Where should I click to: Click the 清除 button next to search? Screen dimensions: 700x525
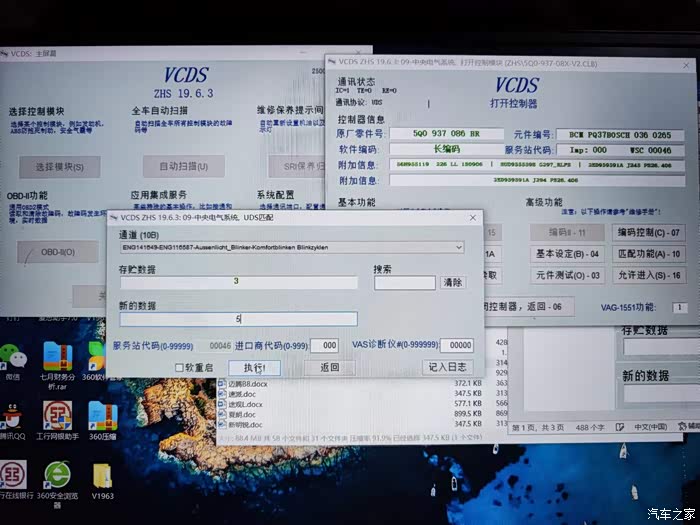click(x=453, y=283)
